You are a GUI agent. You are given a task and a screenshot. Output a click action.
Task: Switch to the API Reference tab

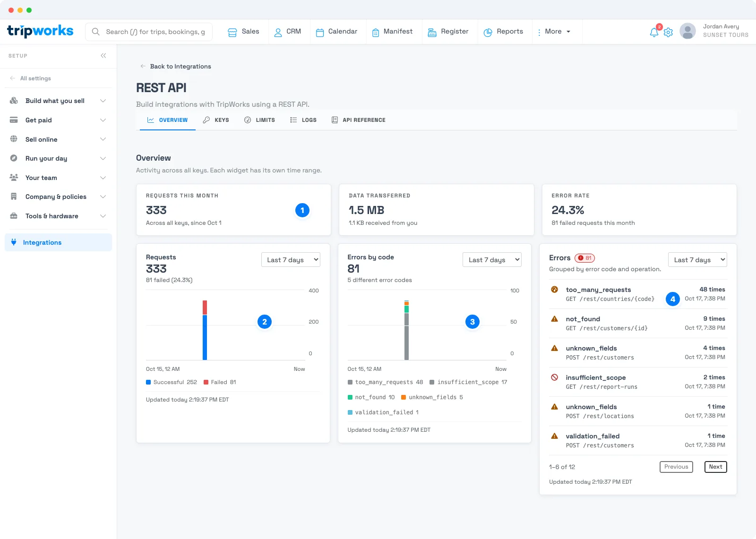[359, 120]
